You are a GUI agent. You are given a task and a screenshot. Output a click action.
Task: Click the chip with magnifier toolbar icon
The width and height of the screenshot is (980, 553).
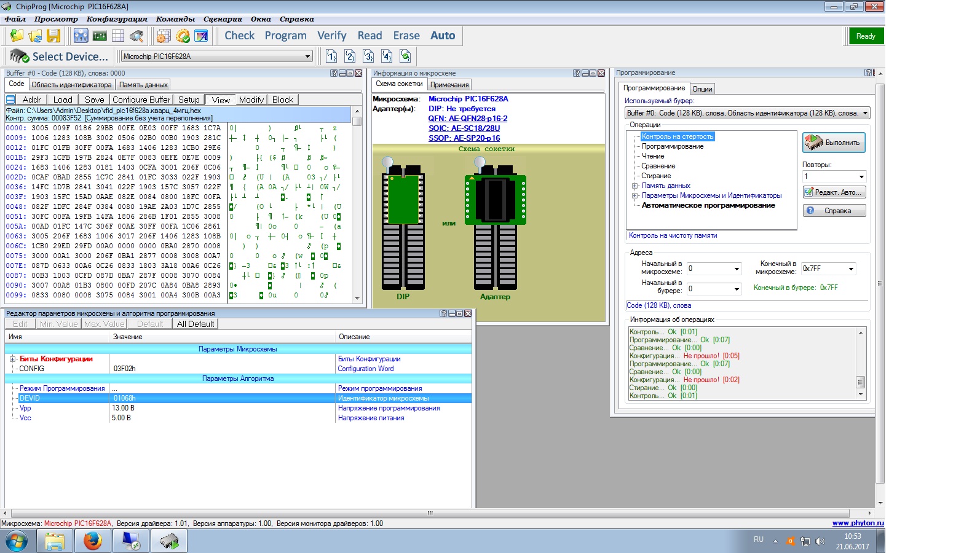(136, 36)
